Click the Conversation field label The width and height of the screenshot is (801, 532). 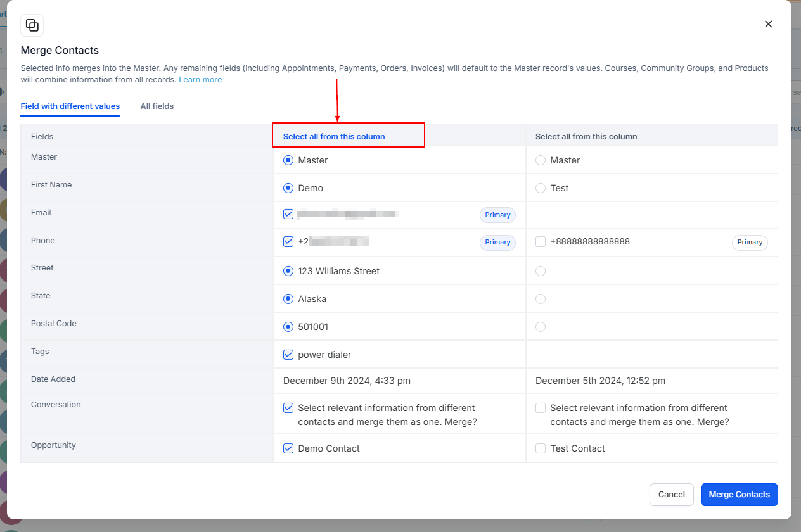(x=56, y=405)
